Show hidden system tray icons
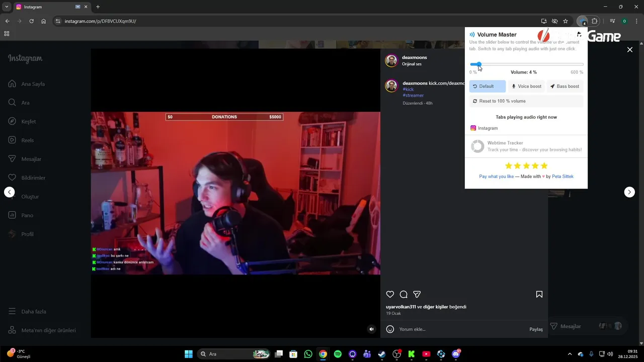644x362 pixels. [x=570, y=354]
